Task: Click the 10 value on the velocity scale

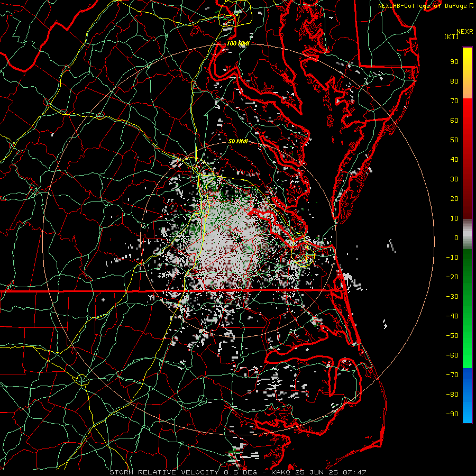Action: tap(454, 218)
